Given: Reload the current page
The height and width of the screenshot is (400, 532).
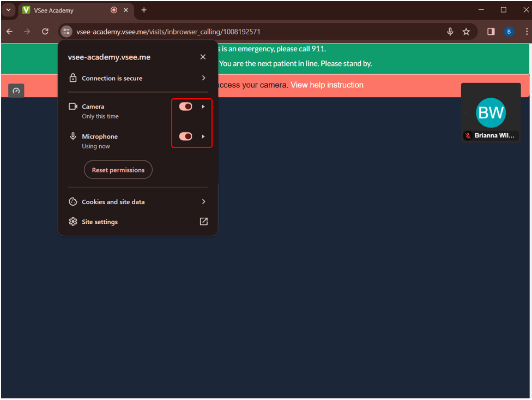Looking at the screenshot, I should click(x=45, y=32).
